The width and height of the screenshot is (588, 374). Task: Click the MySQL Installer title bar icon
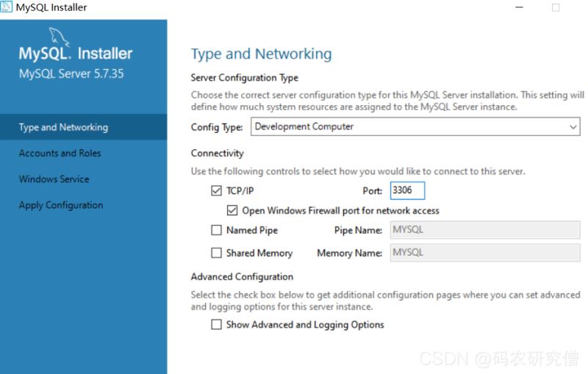point(6,7)
